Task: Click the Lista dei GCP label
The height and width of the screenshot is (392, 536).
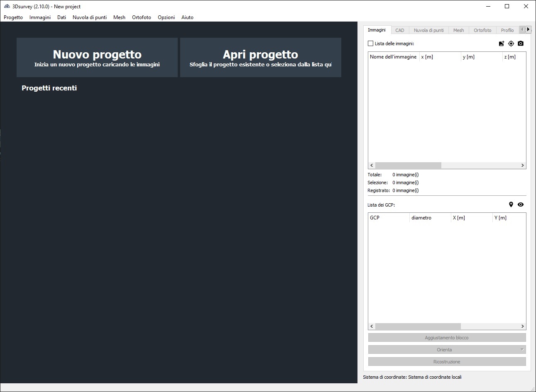Action: (381, 205)
